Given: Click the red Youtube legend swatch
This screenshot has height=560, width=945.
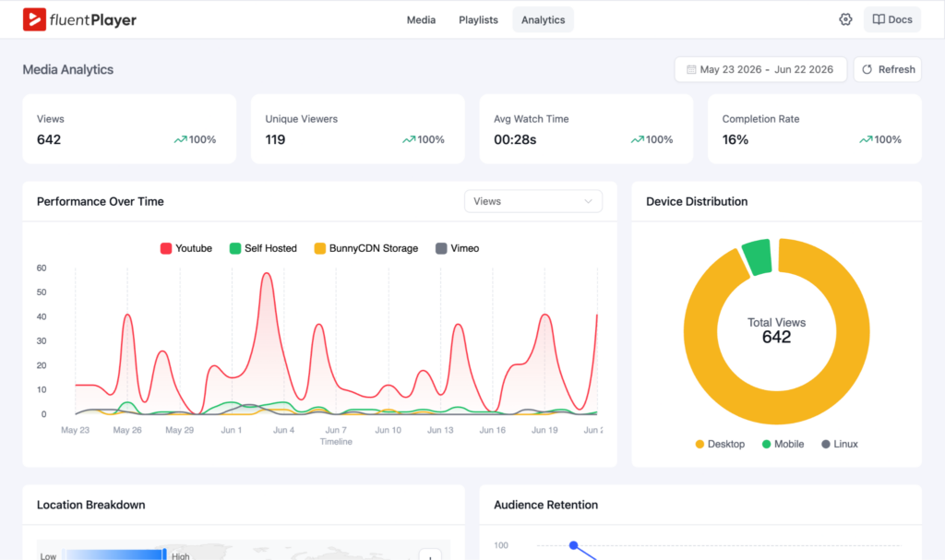Looking at the screenshot, I should click(x=166, y=248).
